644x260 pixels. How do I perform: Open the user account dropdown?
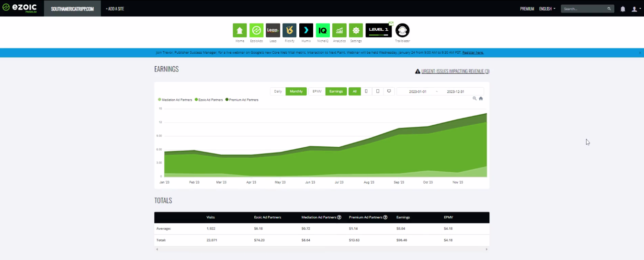[636, 9]
